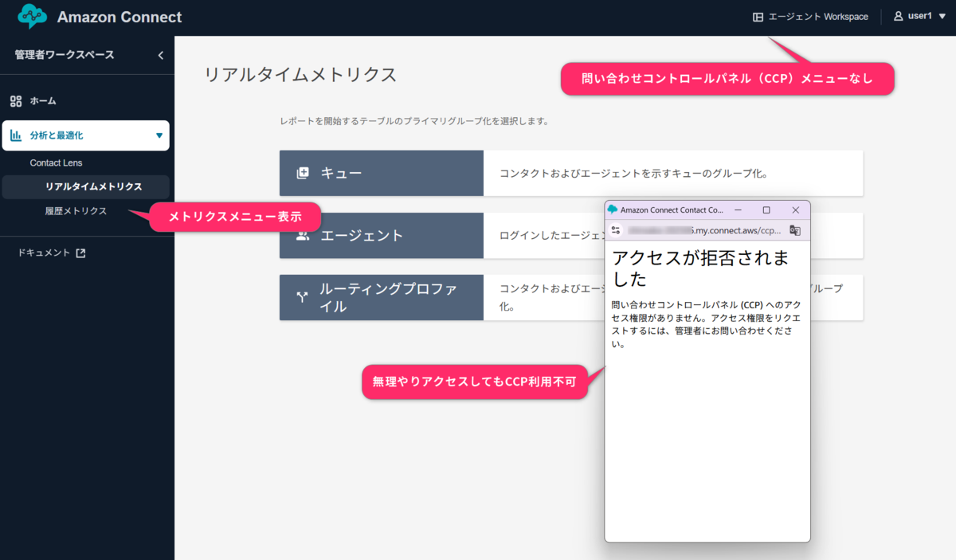The width and height of the screenshot is (956, 560).
Task: Click レポートを開始する instruction text
Action: pyautogui.click(x=414, y=122)
